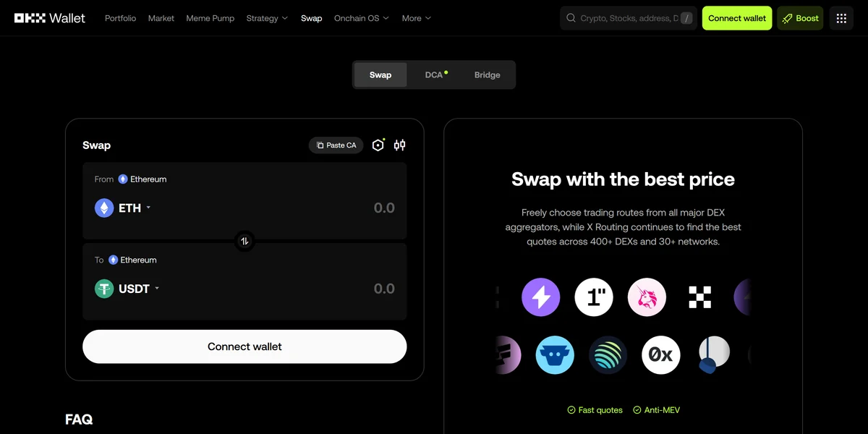Select Swap in the top navigation
The width and height of the screenshot is (868, 434).
[312, 18]
